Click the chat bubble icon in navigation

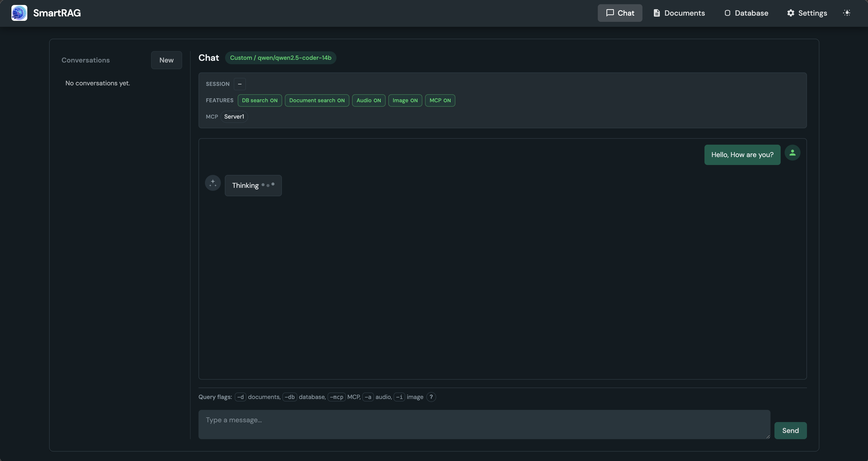click(x=610, y=13)
